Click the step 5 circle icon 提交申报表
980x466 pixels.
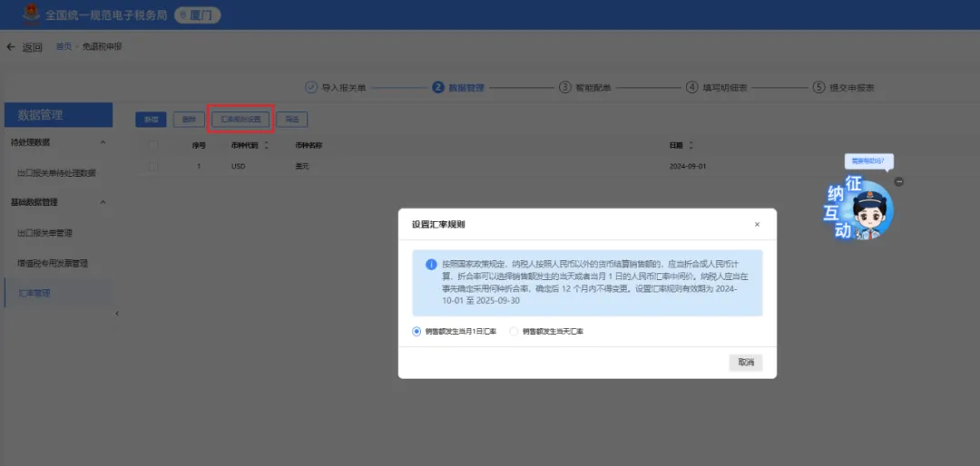[818, 87]
